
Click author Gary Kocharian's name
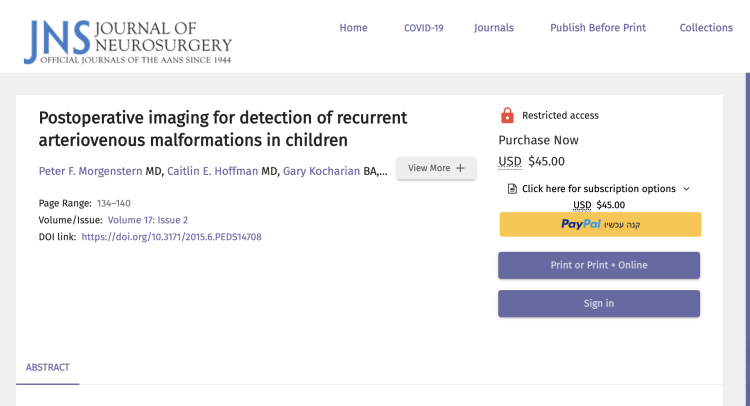coord(321,171)
